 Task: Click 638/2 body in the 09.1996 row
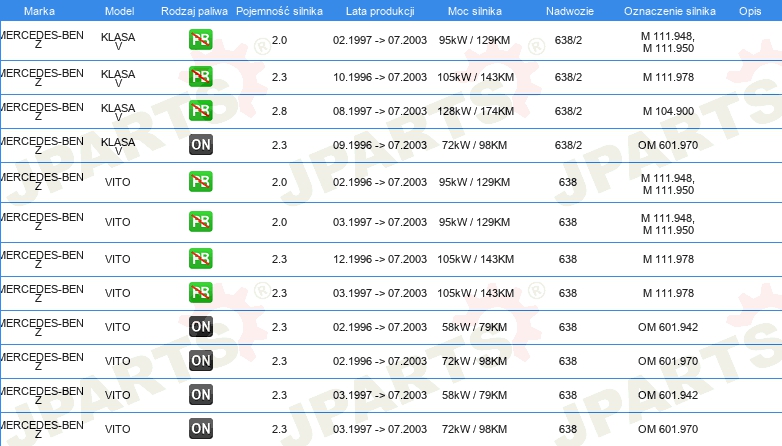(569, 145)
